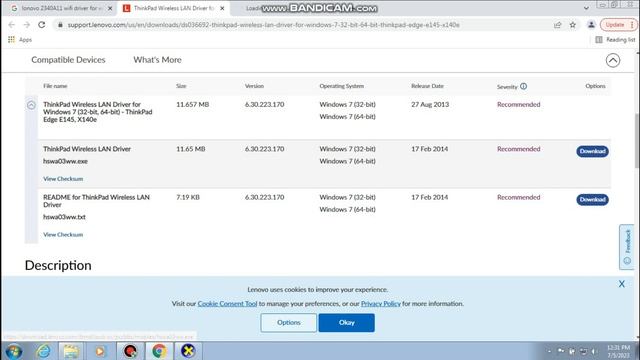Click the '7.19 KB' size cell

(188, 197)
